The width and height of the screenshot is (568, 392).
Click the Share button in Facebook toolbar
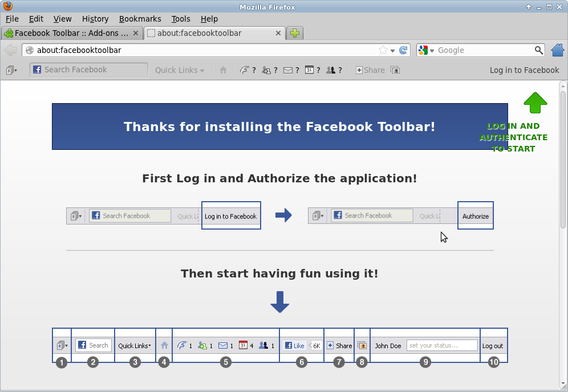click(370, 70)
